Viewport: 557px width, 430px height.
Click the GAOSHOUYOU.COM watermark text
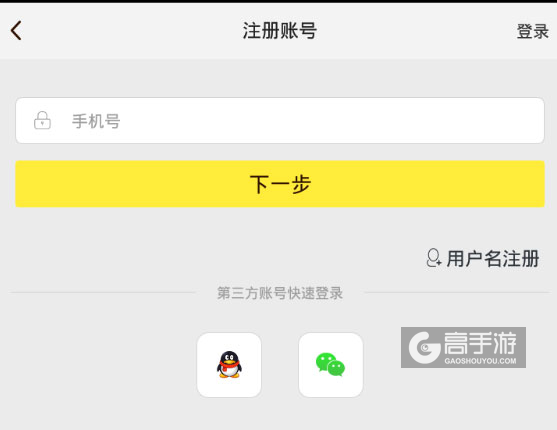(x=480, y=361)
